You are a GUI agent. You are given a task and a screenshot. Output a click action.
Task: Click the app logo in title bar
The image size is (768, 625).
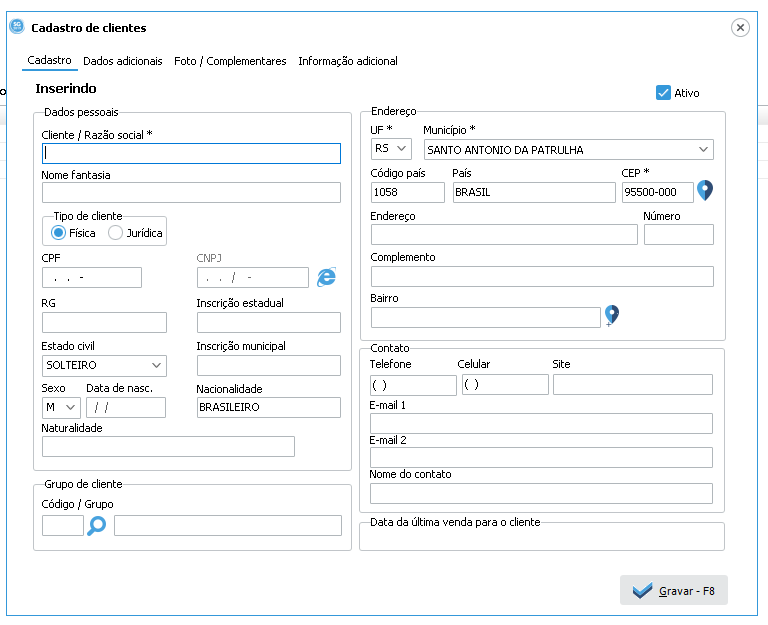click(x=16, y=27)
